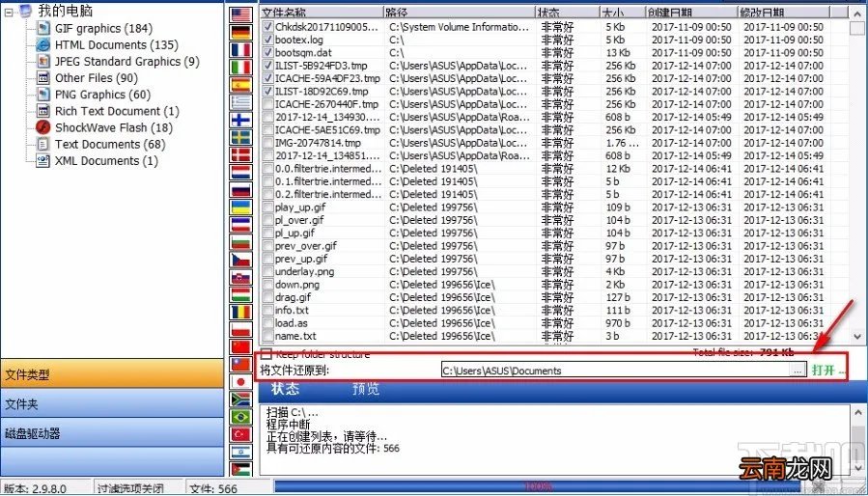Open the 磁盘驱动器 panel tab
The width and height of the screenshot is (868, 496).
[112, 433]
